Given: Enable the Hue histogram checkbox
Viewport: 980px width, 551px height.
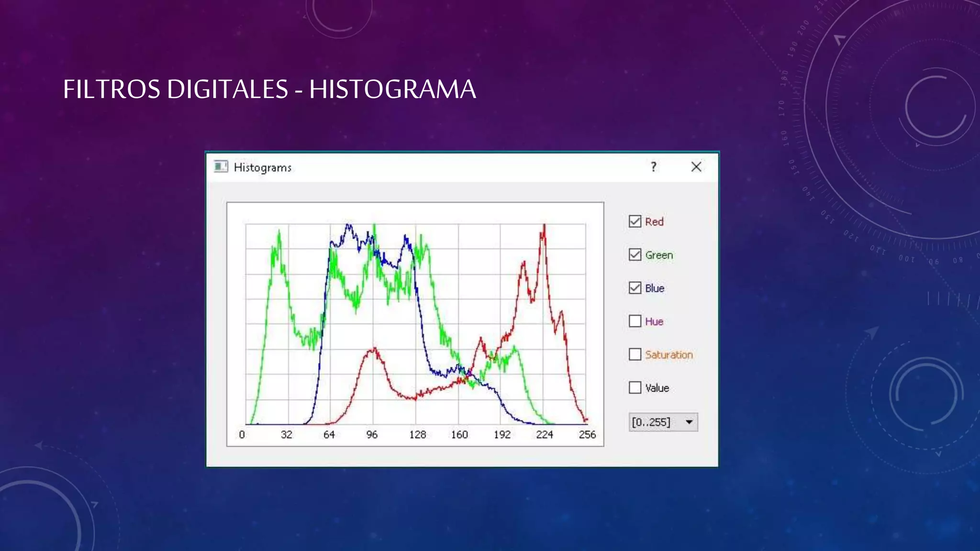Looking at the screenshot, I should pyautogui.click(x=635, y=321).
